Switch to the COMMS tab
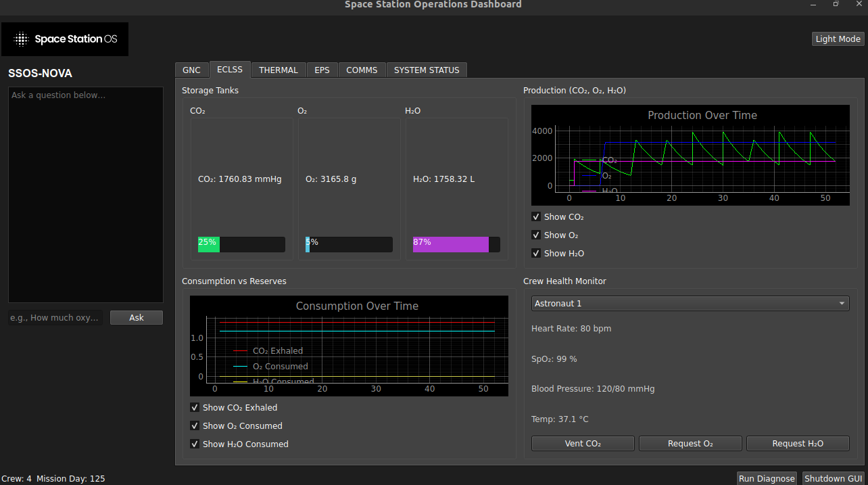Viewport: 868px width, 485px height. 362,70
